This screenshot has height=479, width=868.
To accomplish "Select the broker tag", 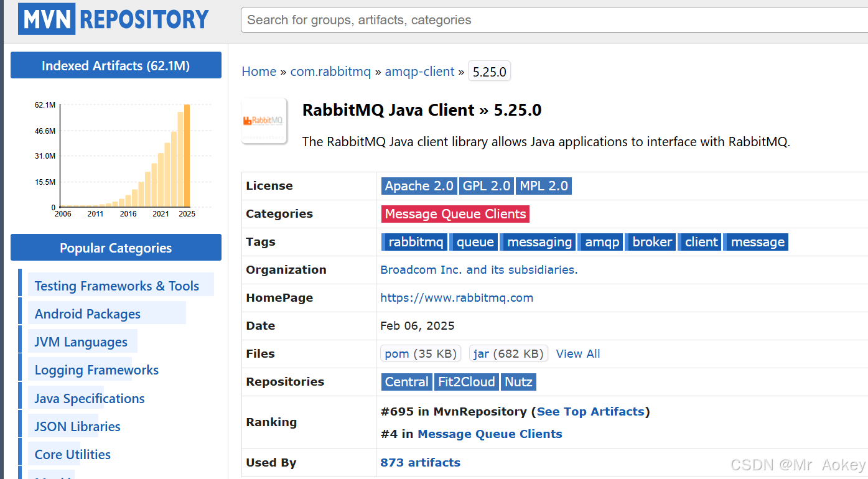I will coord(651,242).
